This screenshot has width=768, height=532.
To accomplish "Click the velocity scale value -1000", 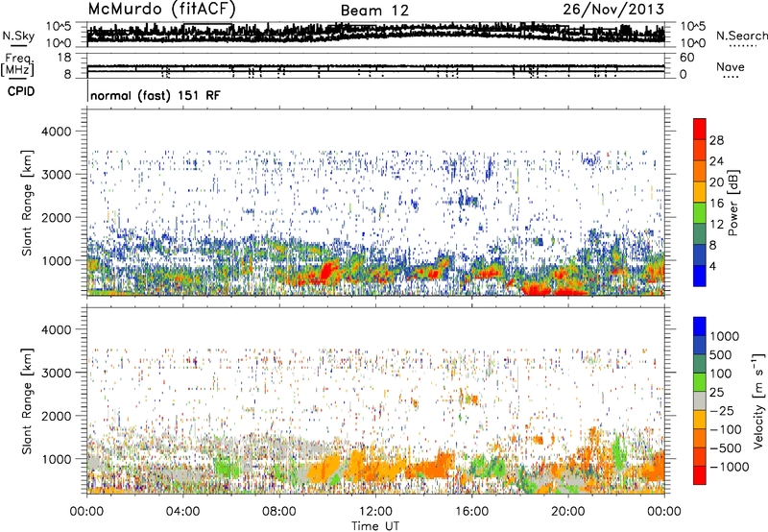I will [730, 467].
